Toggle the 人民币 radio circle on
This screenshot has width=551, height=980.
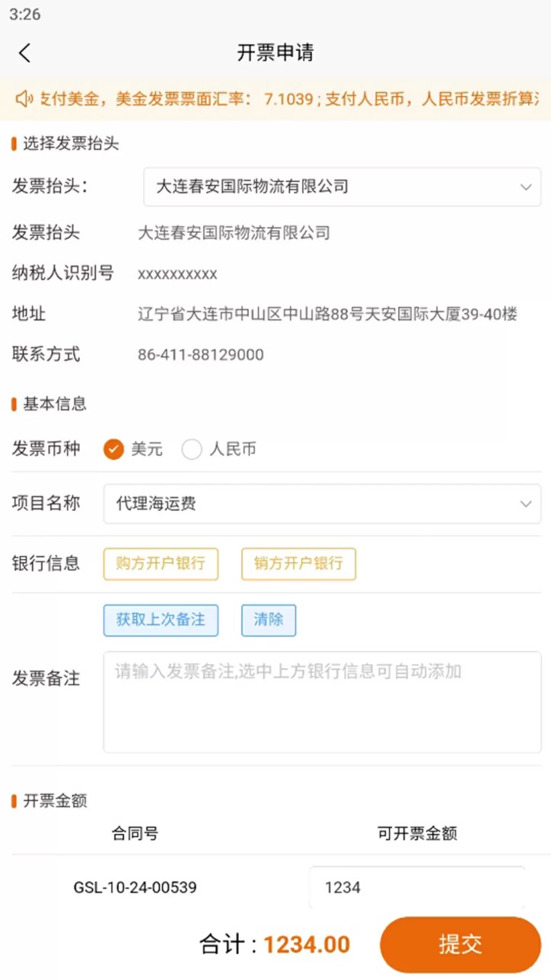[192, 449]
